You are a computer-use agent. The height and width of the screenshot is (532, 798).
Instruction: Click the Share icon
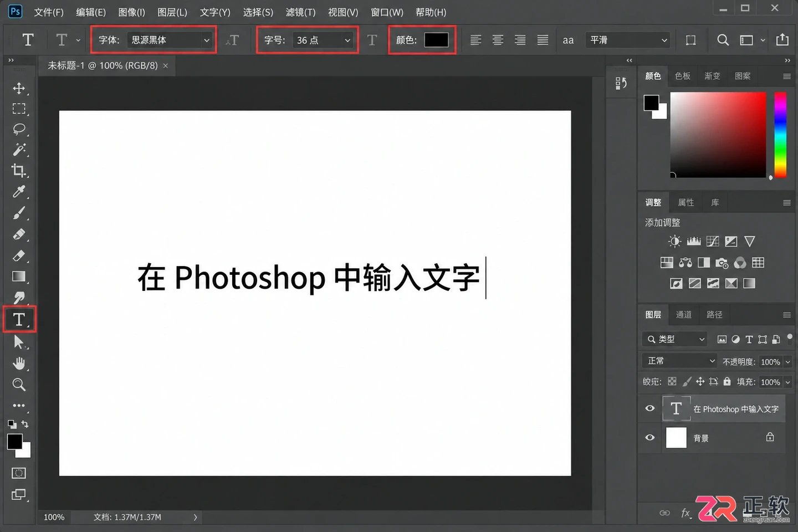click(782, 39)
